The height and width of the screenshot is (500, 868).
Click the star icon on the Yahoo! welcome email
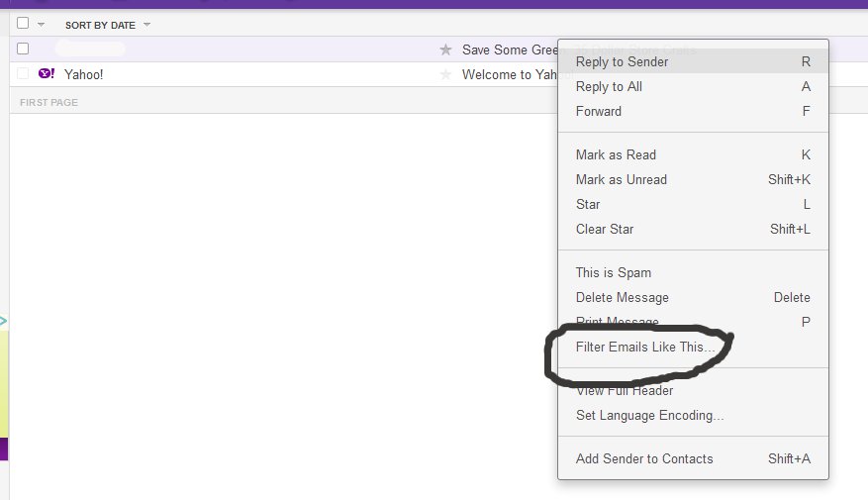pyautogui.click(x=445, y=74)
